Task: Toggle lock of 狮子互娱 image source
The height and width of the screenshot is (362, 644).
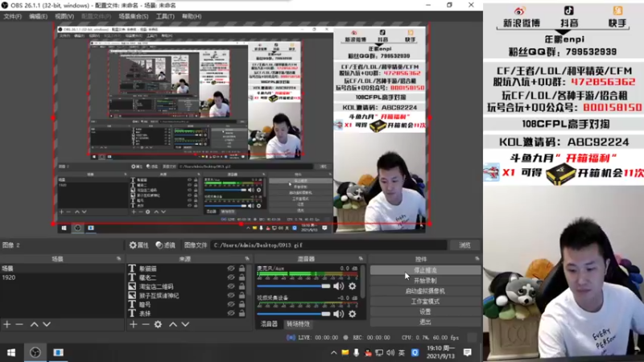Action: click(242, 295)
